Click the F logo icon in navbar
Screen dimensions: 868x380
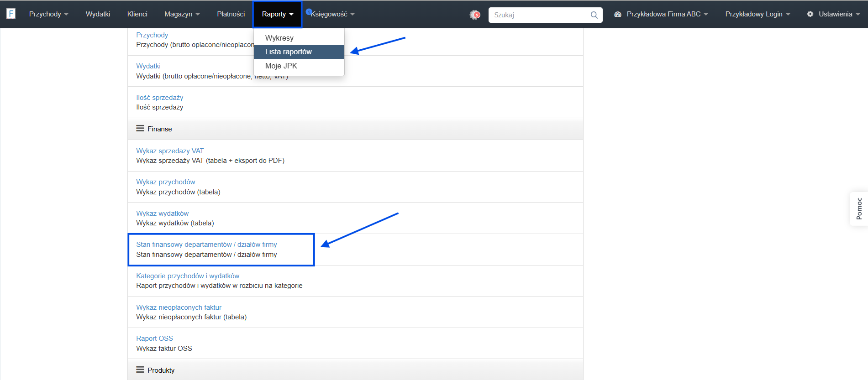11,14
